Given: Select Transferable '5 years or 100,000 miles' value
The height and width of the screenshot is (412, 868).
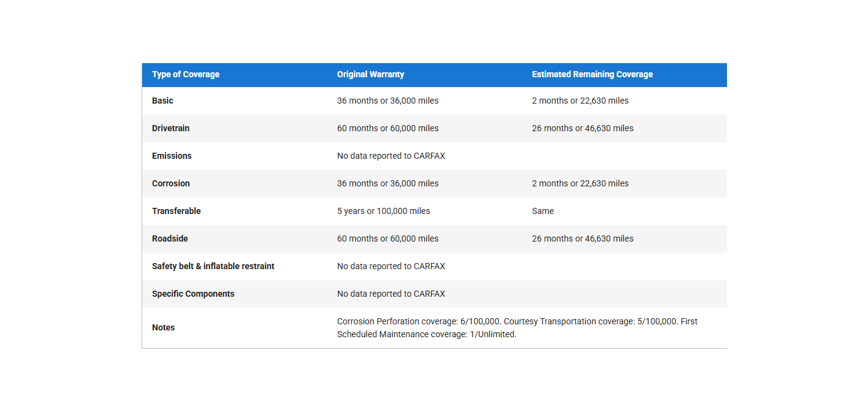Looking at the screenshot, I should tap(383, 211).
